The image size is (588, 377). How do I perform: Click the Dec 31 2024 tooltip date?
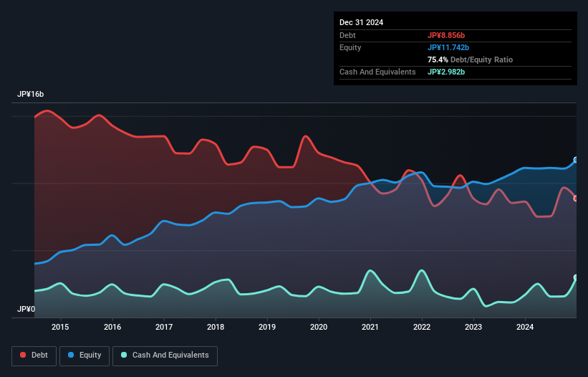pos(361,22)
